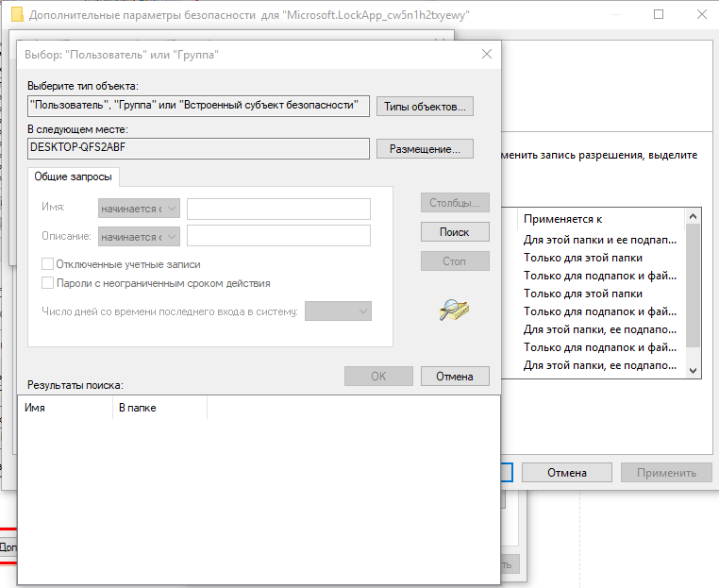
Task: Open the Размещение location picker
Action: 425,149
